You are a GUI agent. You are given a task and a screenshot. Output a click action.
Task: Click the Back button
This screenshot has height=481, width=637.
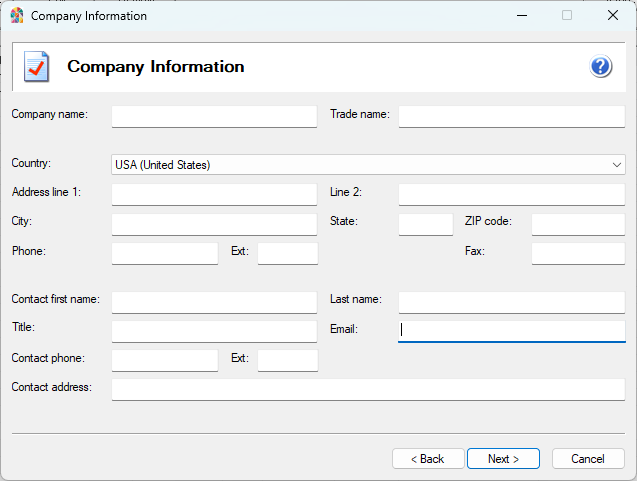[429, 459]
